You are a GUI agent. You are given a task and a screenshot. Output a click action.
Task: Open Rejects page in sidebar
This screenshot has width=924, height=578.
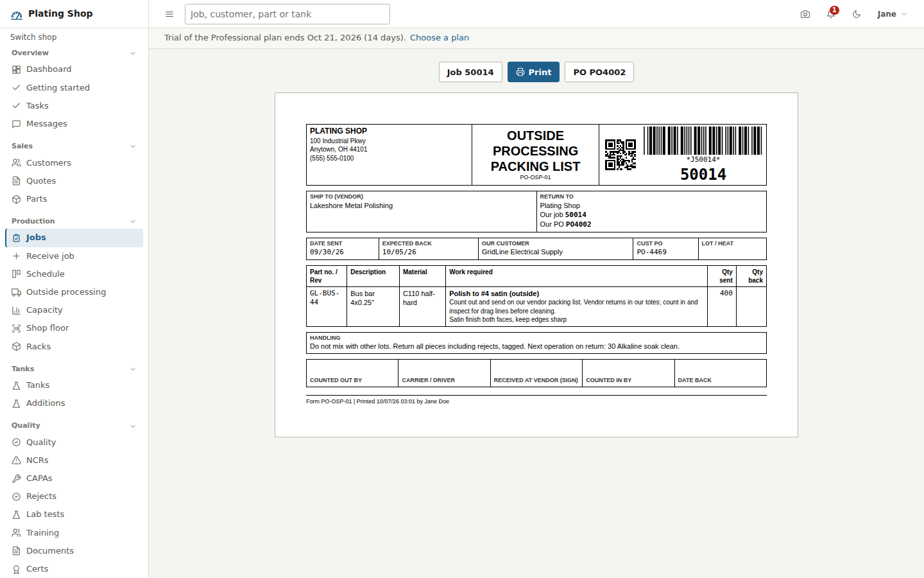[x=74, y=496]
